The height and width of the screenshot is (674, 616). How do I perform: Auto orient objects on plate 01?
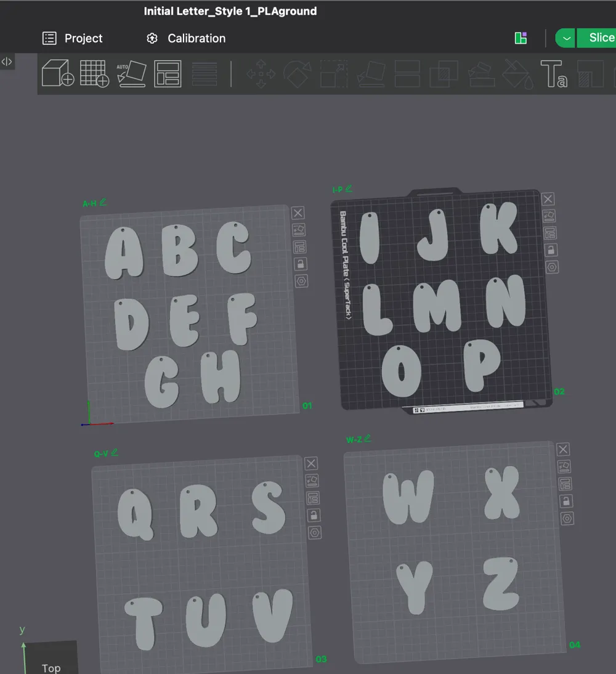[299, 230]
